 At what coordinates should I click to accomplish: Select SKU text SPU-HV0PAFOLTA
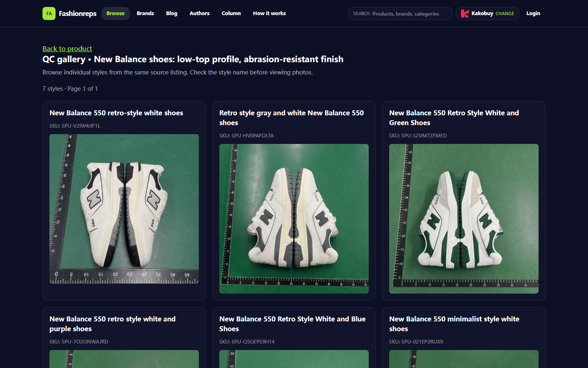247,136
